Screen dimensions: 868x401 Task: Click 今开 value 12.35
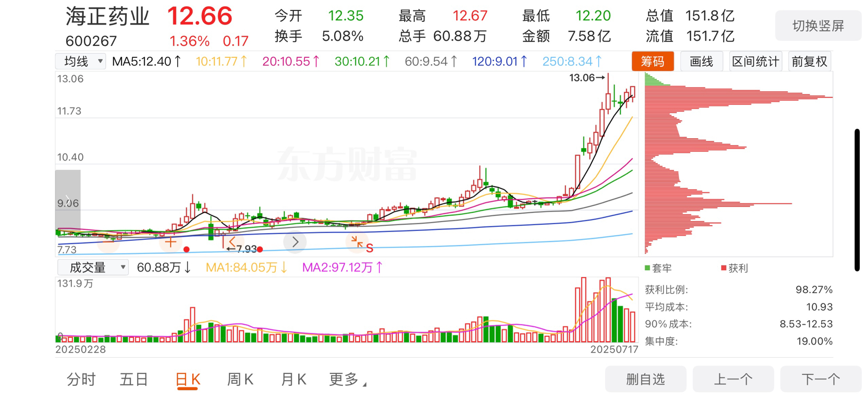coord(346,16)
